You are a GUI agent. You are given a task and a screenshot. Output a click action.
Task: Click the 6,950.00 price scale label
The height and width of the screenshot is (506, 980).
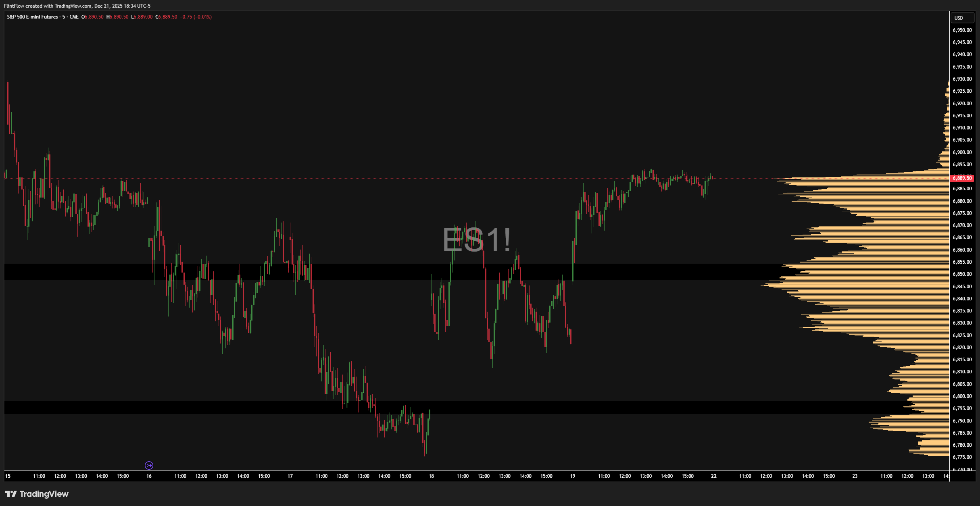962,30
